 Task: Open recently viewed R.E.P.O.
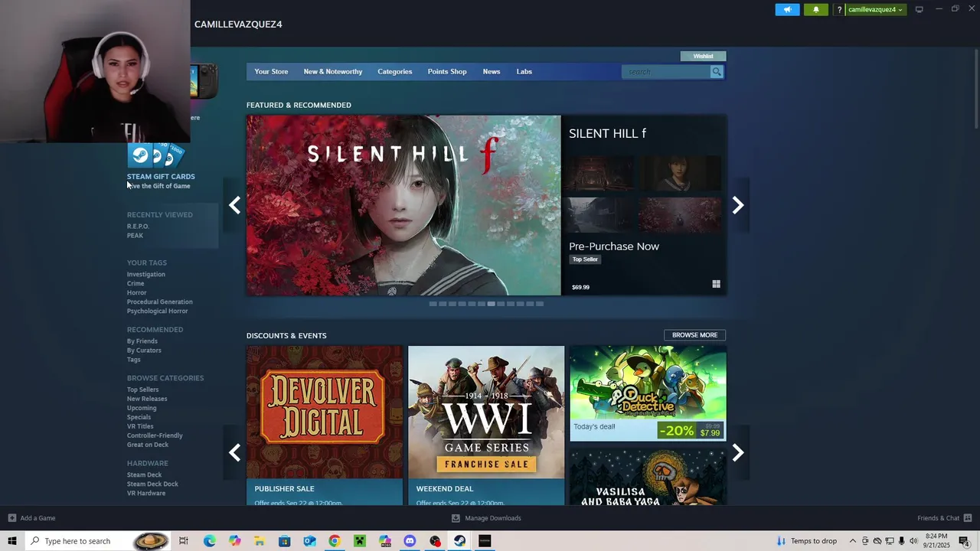pos(138,227)
